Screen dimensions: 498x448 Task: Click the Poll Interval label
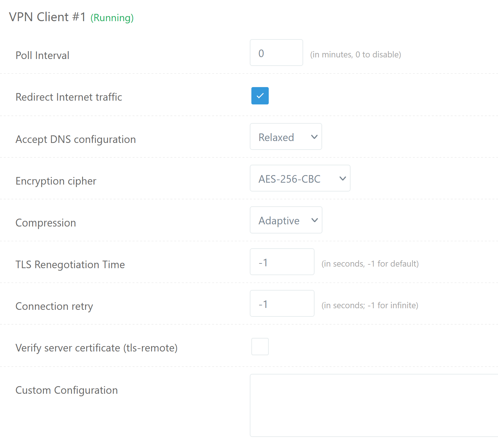[x=42, y=56]
